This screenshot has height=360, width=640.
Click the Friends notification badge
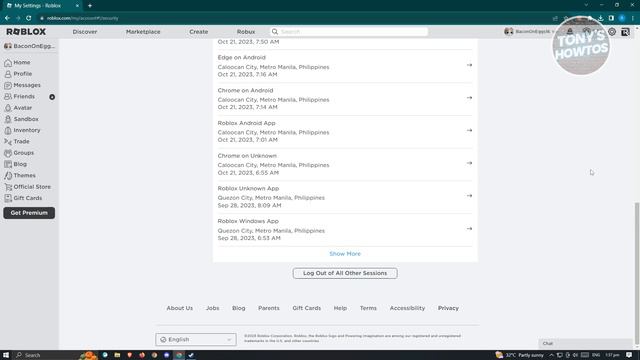pos(52,97)
